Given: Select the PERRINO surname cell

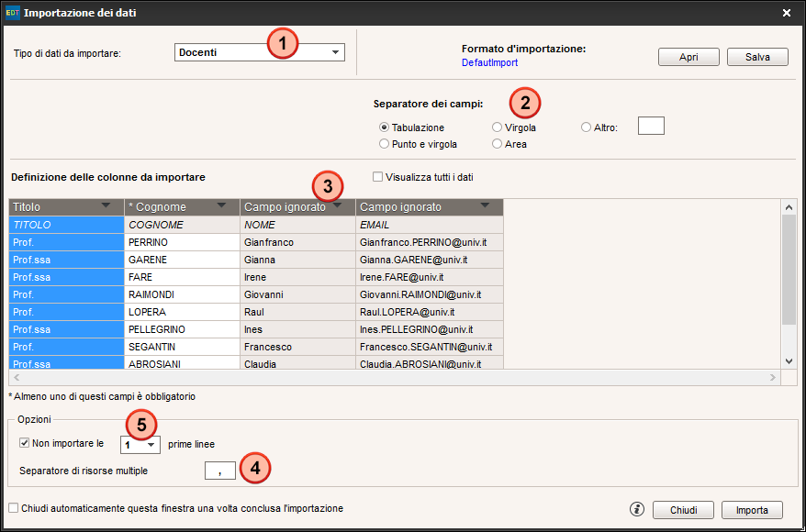Looking at the screenshot, I should pyautogui.click(x=182, y=242).
